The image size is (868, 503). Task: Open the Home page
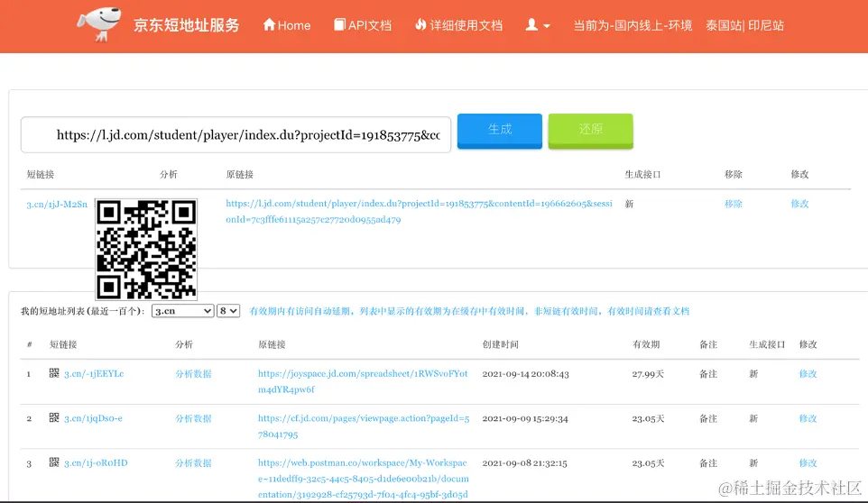click(287, 25)
